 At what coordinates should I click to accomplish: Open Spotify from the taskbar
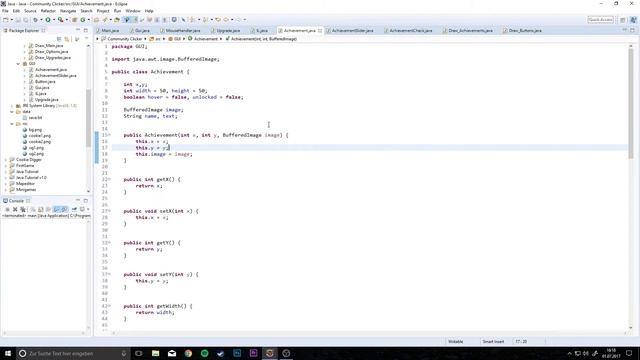tap(204, 353)
